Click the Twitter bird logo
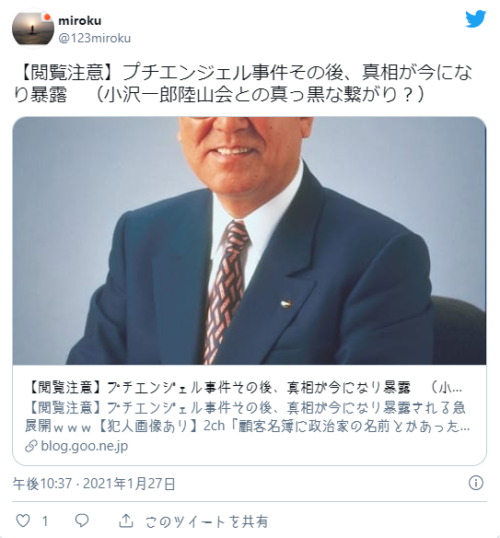 click(x=476, y=19)
